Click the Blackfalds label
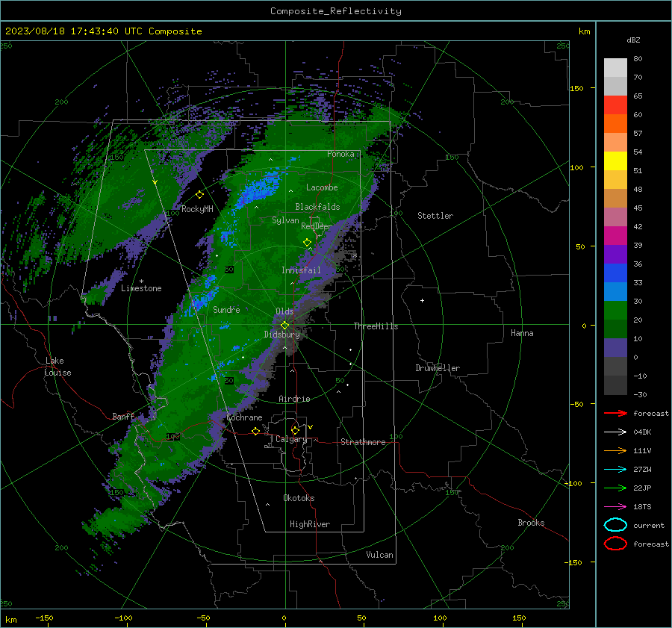Viewport: 672px width, 628px height. point(317,207)
